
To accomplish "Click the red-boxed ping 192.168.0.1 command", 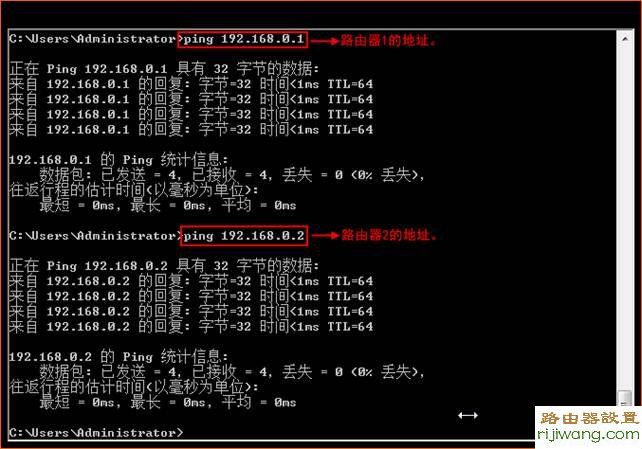I will point(243,39).
